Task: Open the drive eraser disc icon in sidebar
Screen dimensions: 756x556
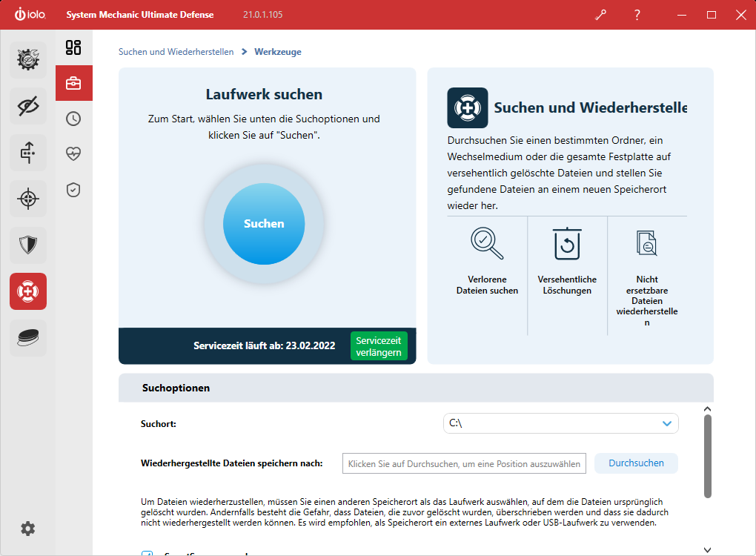Action: pyautogui.click(x=28, y=337)
